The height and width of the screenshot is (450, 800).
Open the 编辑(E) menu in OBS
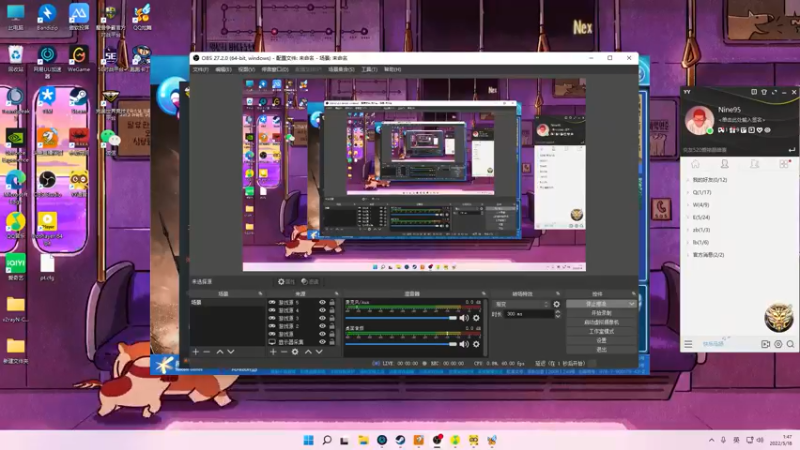[x=223, y=69]
